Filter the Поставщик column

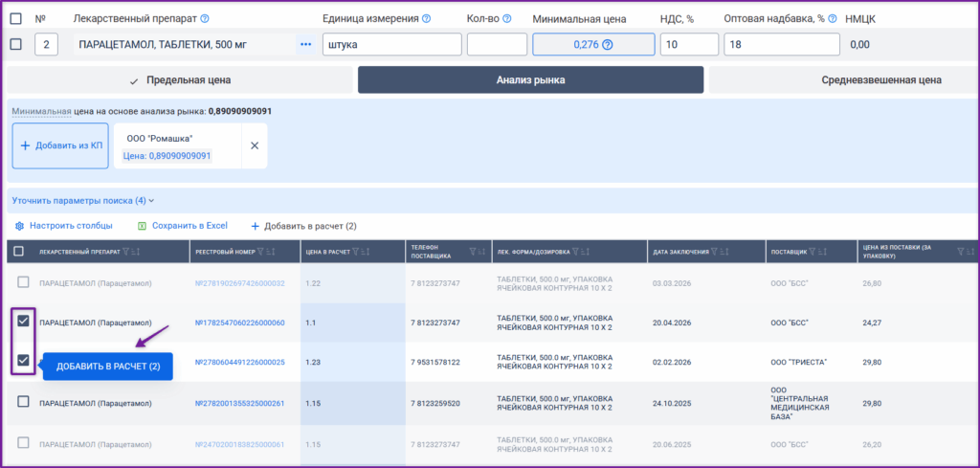(x=813, y=251)
